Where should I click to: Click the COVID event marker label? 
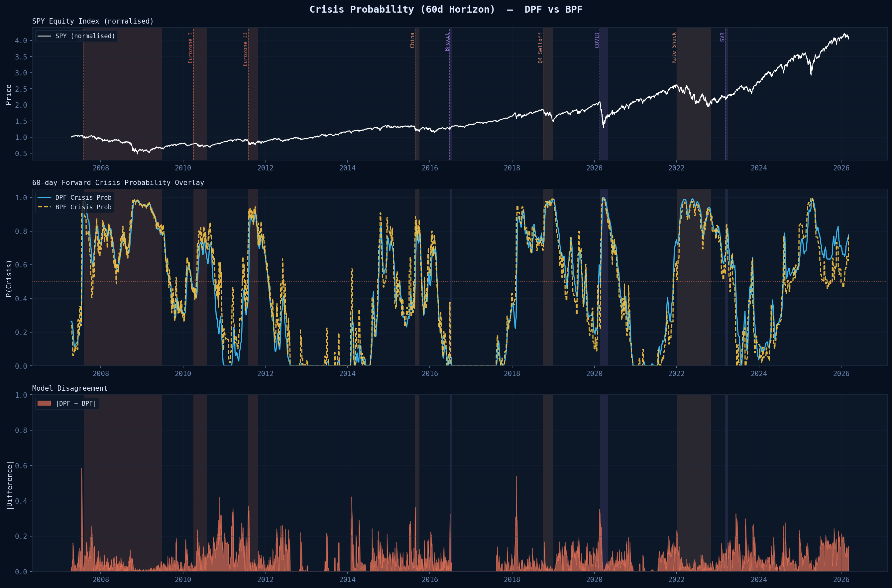[597, 40]
